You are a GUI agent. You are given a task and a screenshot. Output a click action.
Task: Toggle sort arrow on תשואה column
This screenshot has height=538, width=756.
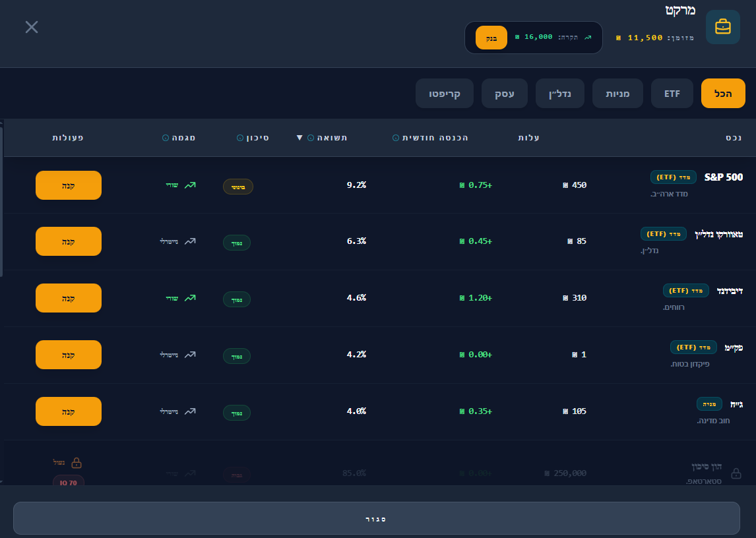pyautogui.click(x=299, y=138)
